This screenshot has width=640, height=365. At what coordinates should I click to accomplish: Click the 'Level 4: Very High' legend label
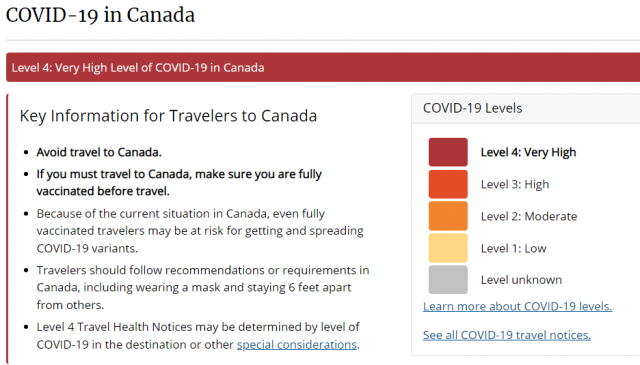point(528,152)
